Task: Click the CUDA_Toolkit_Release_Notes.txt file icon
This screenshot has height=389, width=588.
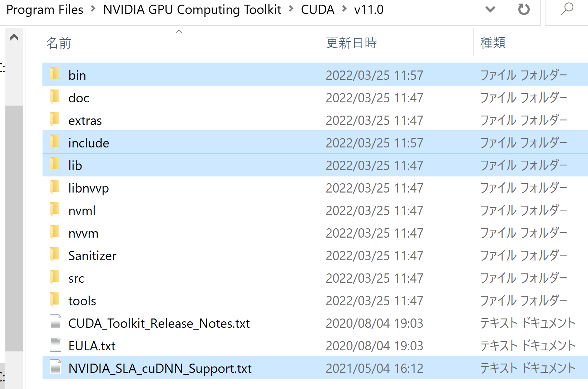Action: [x=55, y=322]
